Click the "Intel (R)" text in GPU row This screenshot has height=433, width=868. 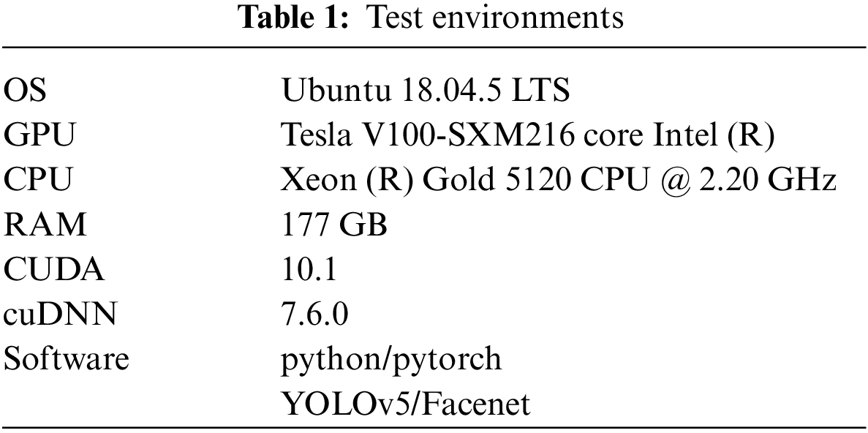[710, 136]
